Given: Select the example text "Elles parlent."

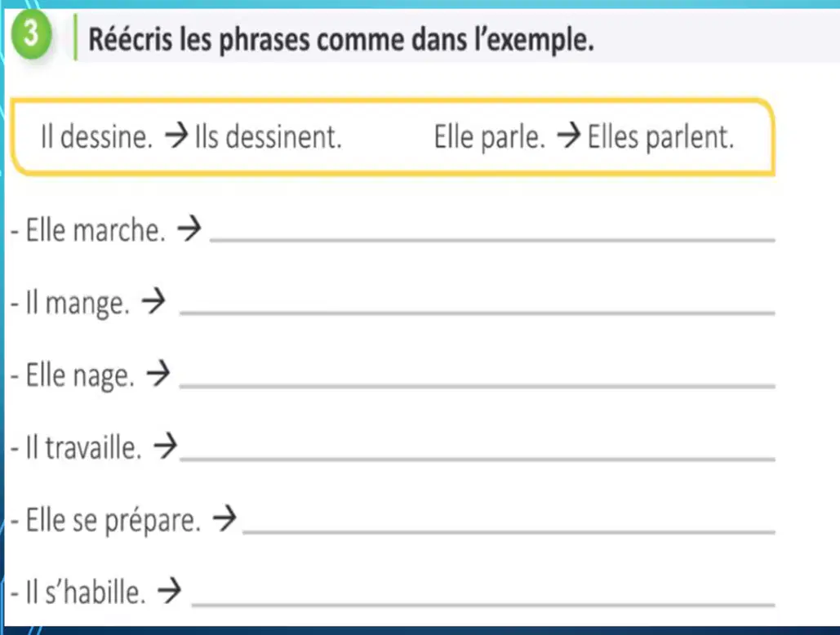Looking at the screenshot, I should pos(660,137).
